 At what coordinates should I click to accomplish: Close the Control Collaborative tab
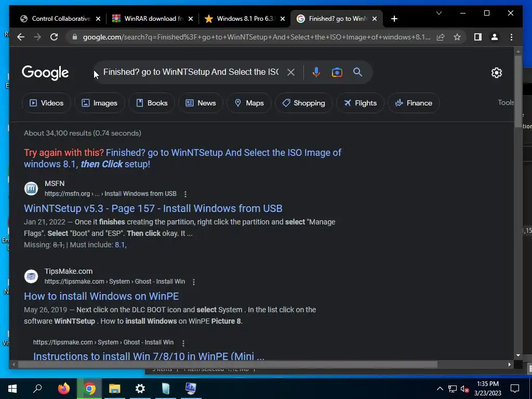[98, 19]
